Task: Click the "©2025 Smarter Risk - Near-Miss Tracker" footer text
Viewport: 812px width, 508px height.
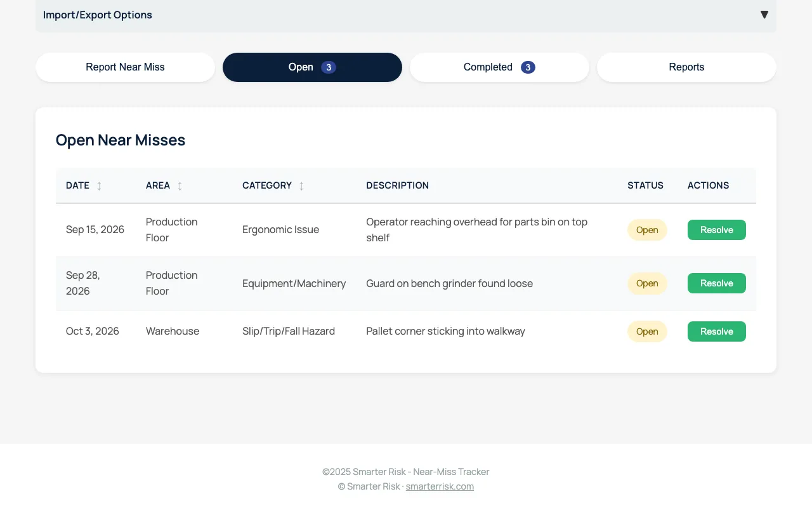Action: coord(406,472)
